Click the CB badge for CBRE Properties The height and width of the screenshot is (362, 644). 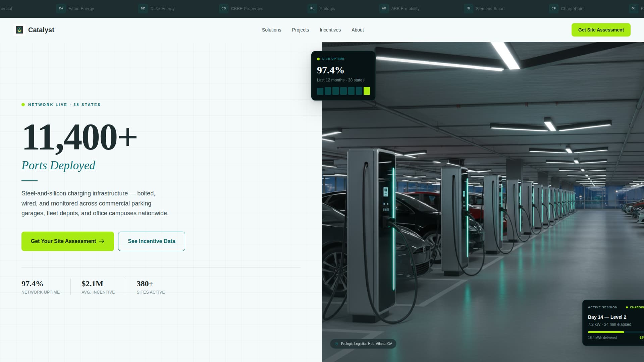[x=223, y=8]
